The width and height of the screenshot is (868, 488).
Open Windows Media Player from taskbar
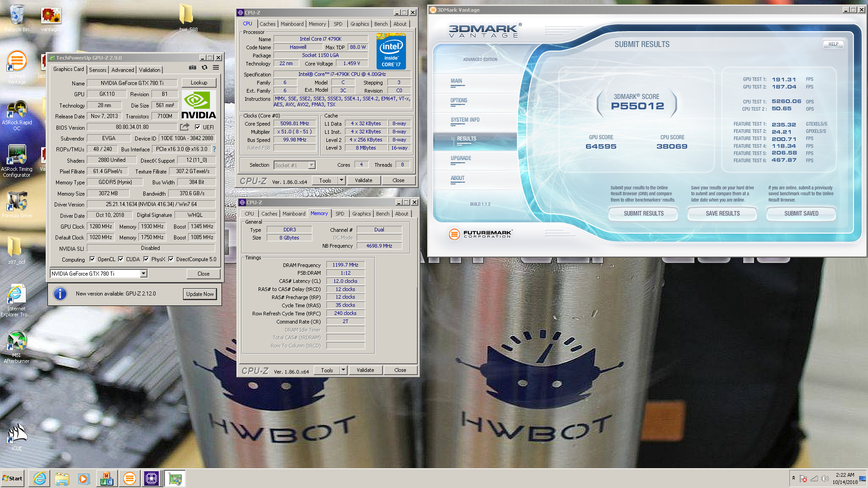[x=84, y=479]
